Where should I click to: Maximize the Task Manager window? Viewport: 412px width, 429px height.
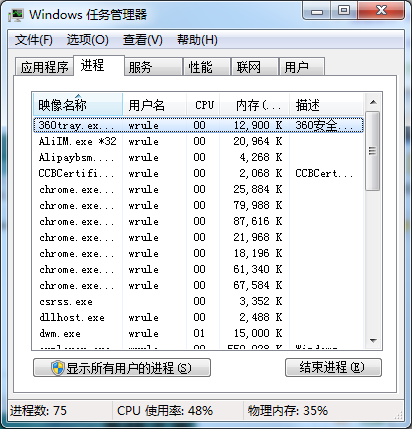tap(344, 11)
